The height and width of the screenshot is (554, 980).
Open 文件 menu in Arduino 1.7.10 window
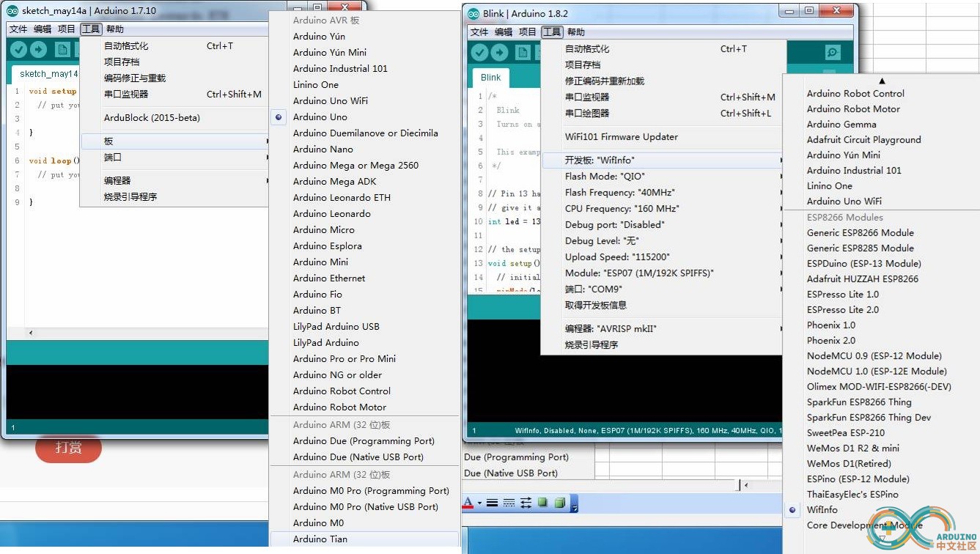tap(18, 29)
